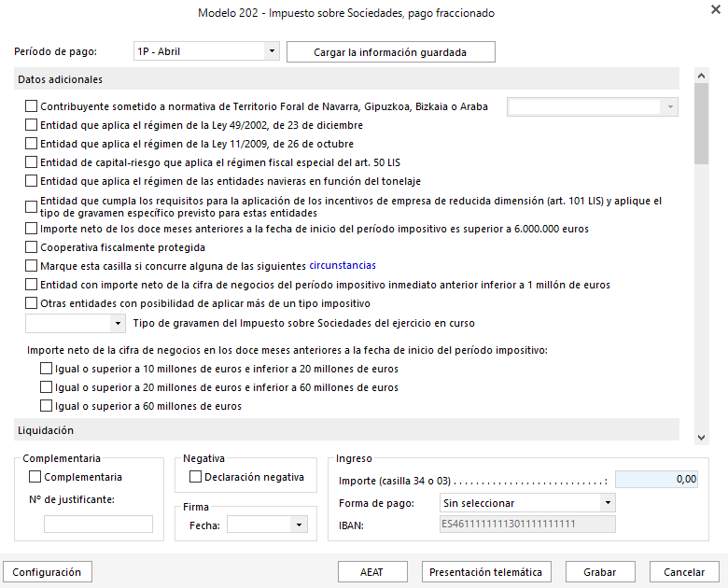Screen dimensions: 728x588
Task: Tick Declaración negativa checkbox
Action: pos(195,477)
